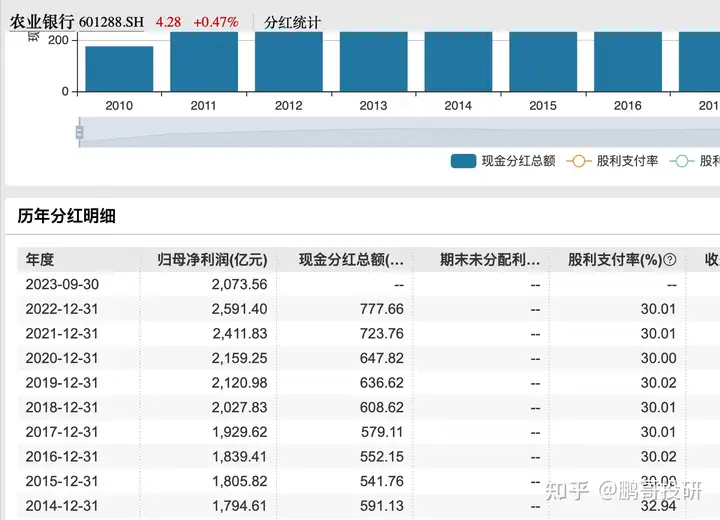The height and width of the screenshot is (520, 720).
Task: Click the 股利支付率 orange legend marker
Action: pyautogui.click(x=579, y=161)
